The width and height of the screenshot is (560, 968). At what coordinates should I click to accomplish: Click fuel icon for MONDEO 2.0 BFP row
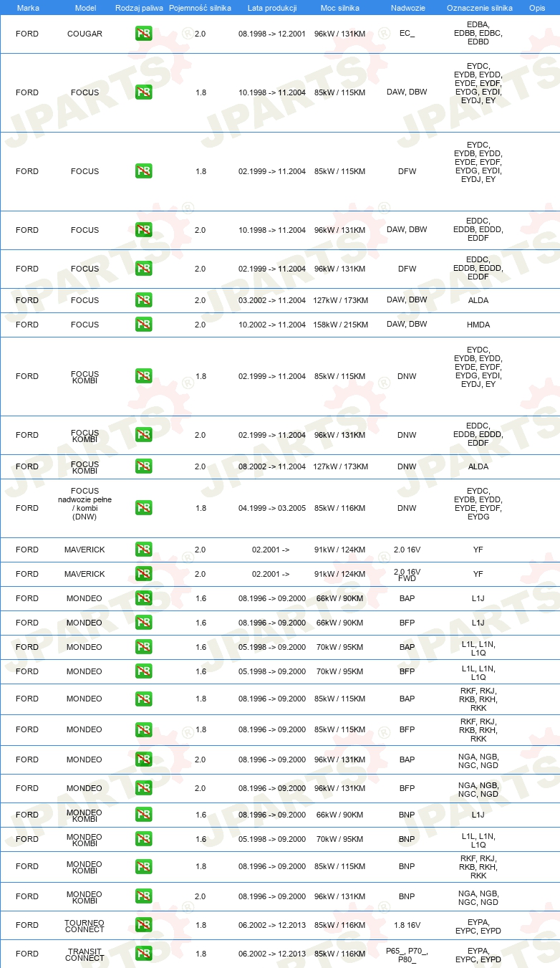click(144, 788)
